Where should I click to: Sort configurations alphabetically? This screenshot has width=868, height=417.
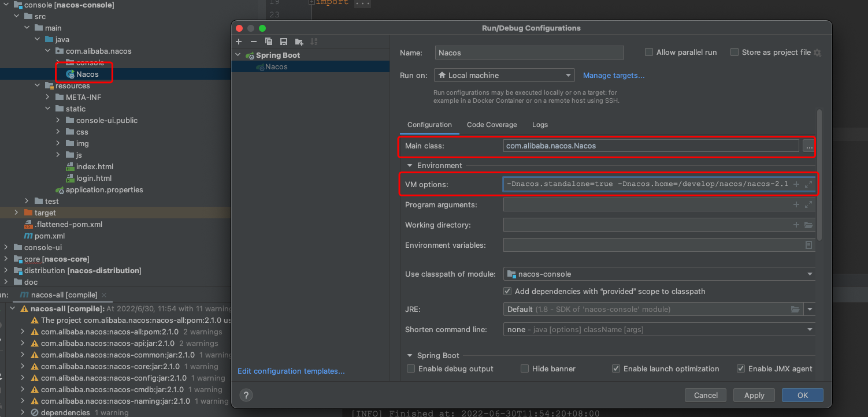pos(314,42)
